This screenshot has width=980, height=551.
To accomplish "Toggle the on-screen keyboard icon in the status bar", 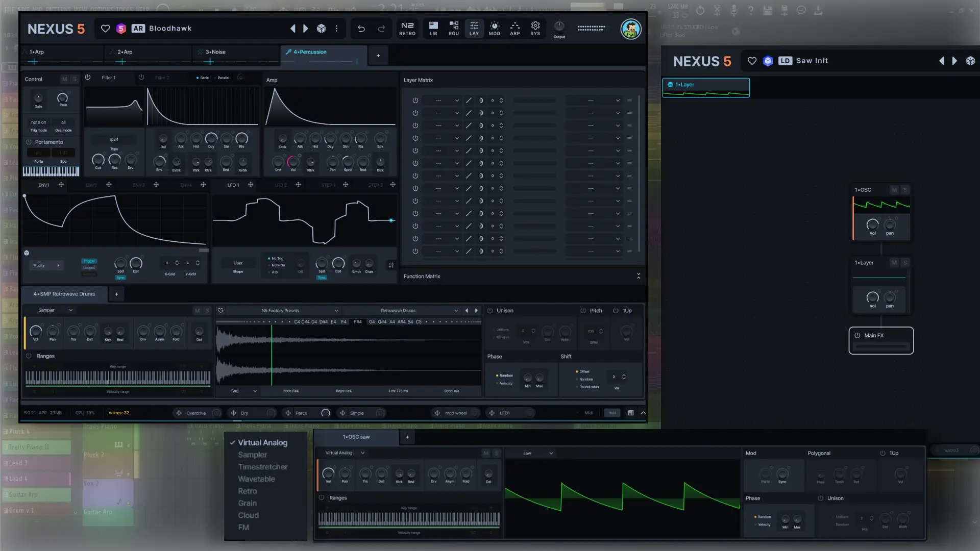I will point(631,413).
